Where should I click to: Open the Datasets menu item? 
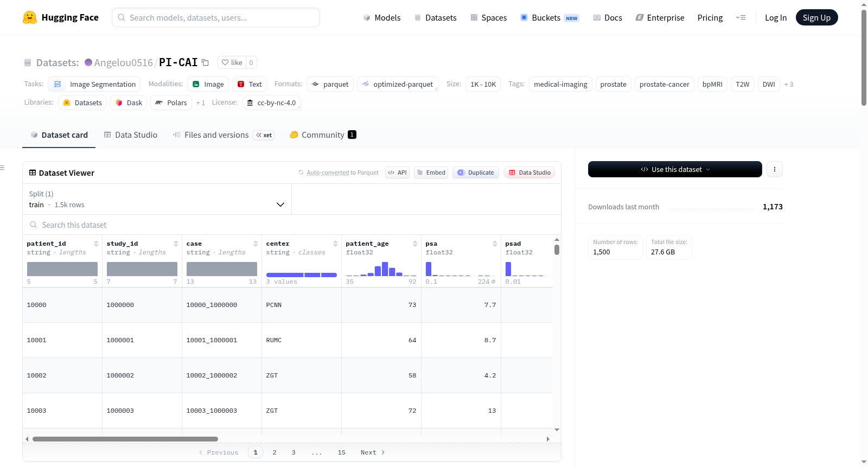point(436,18)
